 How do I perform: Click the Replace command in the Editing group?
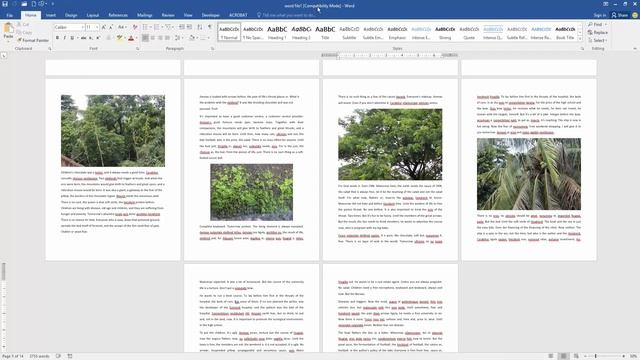coord(598,32)
